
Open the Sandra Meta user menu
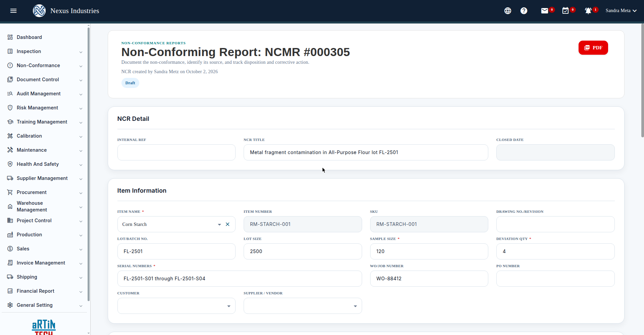[621, 11]
